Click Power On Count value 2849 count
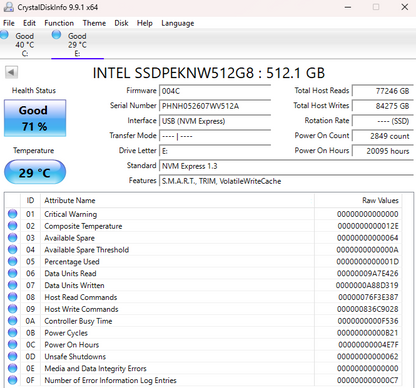The image size is (416, 388). click(x=383, y=136)
